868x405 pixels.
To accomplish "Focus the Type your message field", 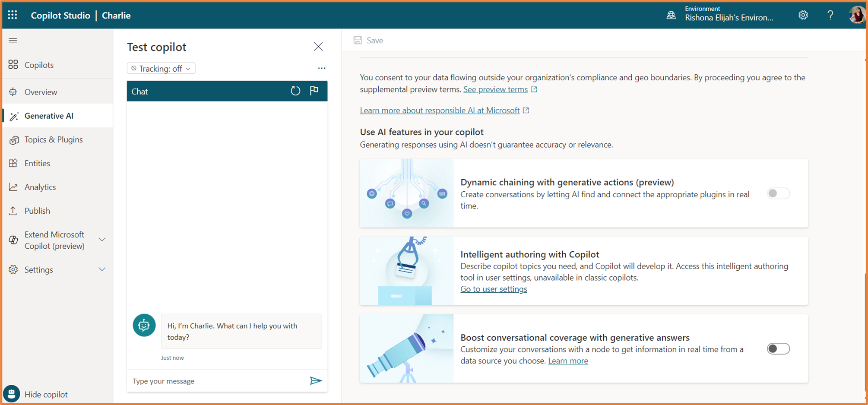I will pyautogui.click(x=216, y=381).
